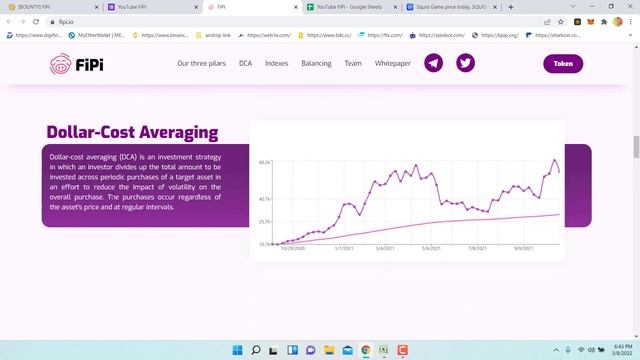Share this page icon in address bar
The width and height of the screenshot is (640, 360).
547,22
